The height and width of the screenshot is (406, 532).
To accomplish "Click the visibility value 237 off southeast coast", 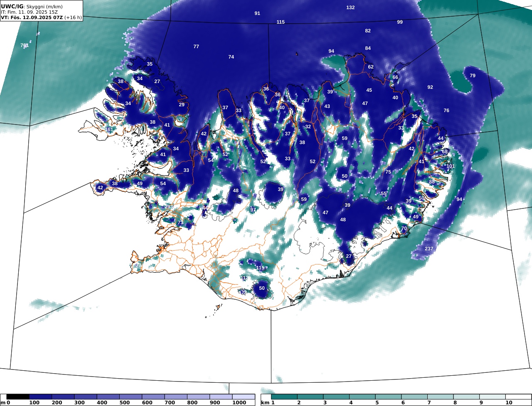I will click(429, 249).
